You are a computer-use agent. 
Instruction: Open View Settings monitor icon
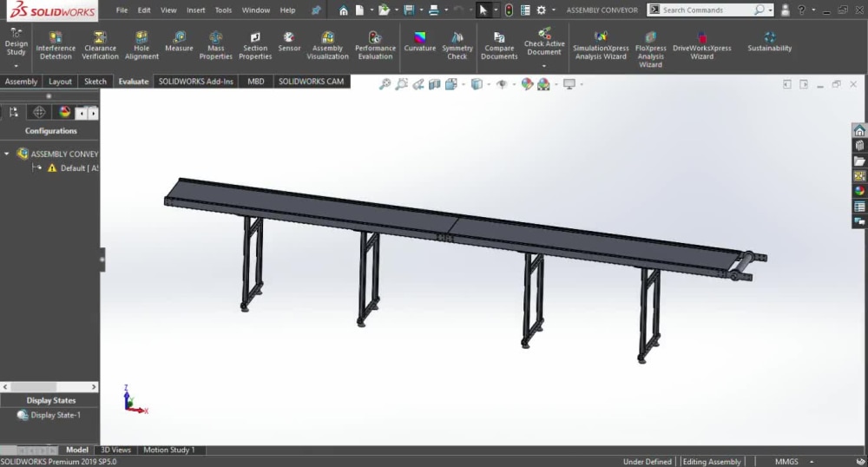point(569,84)
